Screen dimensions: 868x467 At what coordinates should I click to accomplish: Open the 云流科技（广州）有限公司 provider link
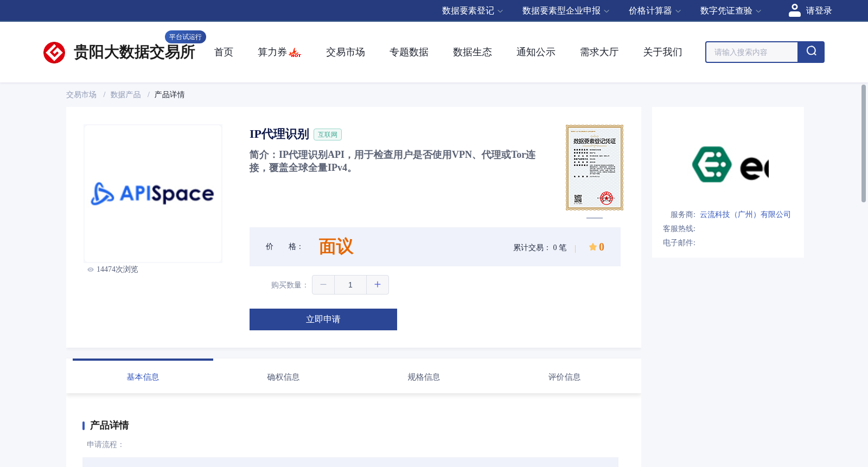[x=745, y=215]
